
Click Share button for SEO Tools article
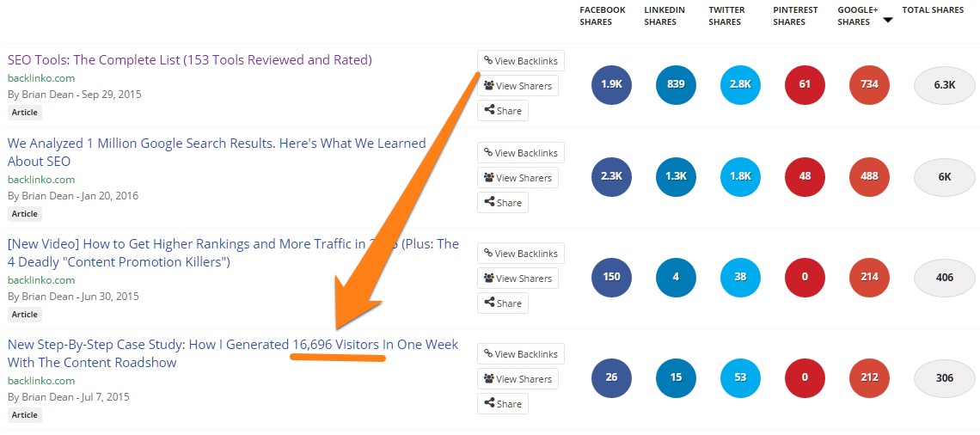coord(503,111)
